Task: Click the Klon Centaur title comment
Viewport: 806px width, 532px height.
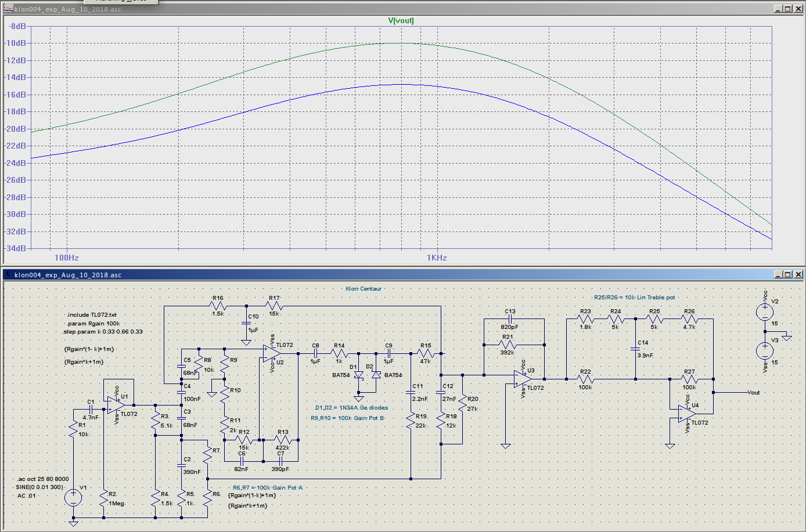Action: pyautogui.click(x=364, y=289)
